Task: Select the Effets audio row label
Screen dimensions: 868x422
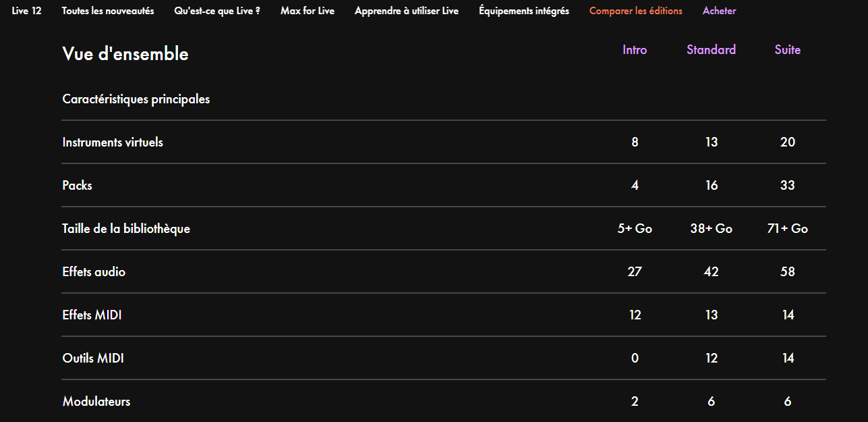Action: point(94,272)
